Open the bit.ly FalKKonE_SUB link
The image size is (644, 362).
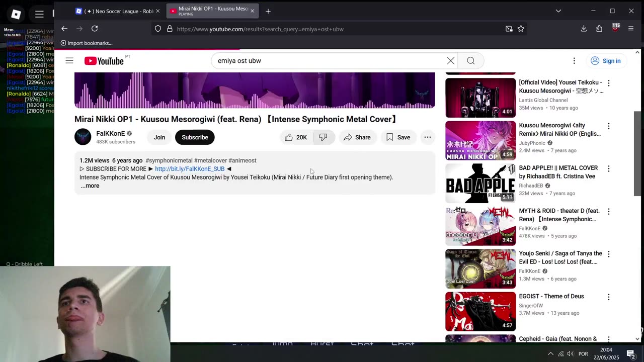tap(190, 169)
